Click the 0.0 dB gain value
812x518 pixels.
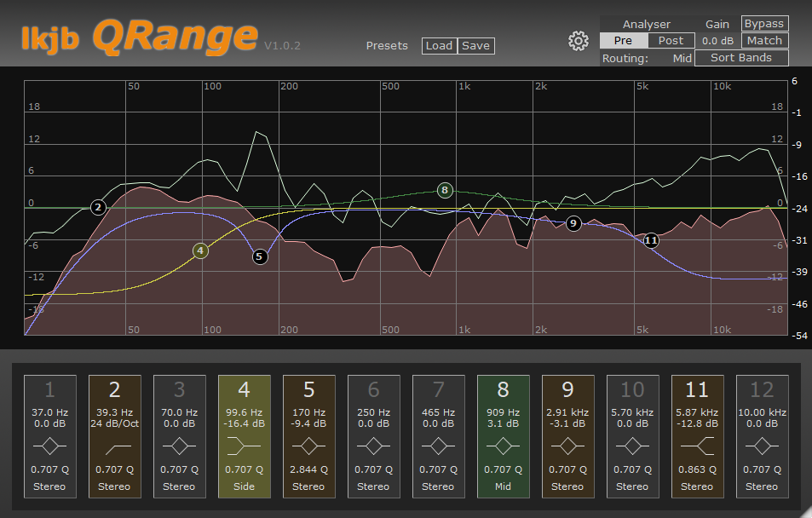pyautogui.click(x=717, y=41)
